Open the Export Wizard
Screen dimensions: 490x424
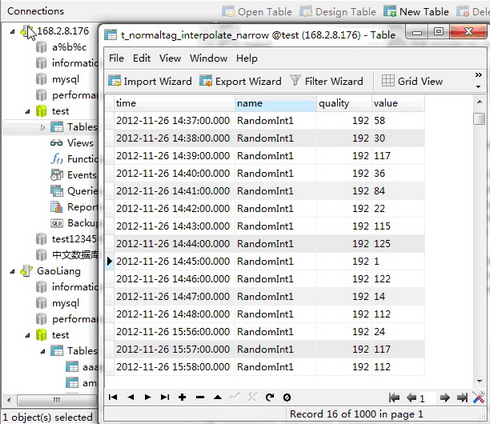point(240,81)
